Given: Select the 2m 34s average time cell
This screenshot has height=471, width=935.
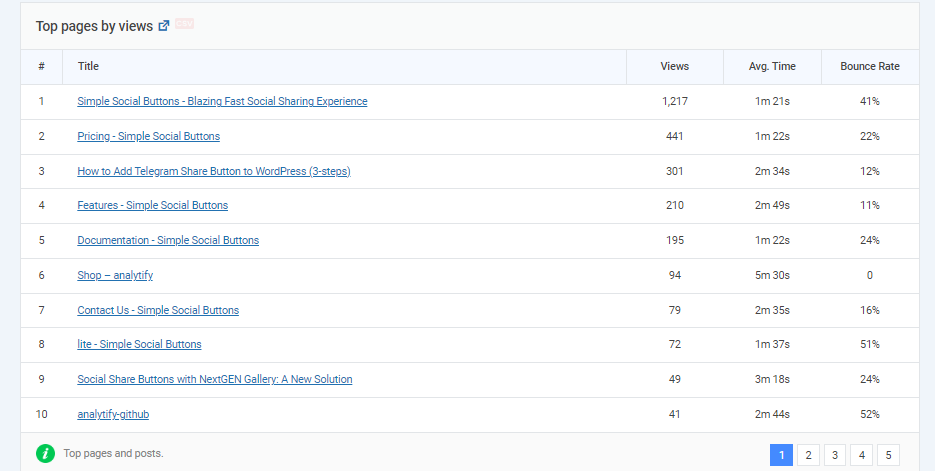Looking at the screenshot, I should 772,171.
